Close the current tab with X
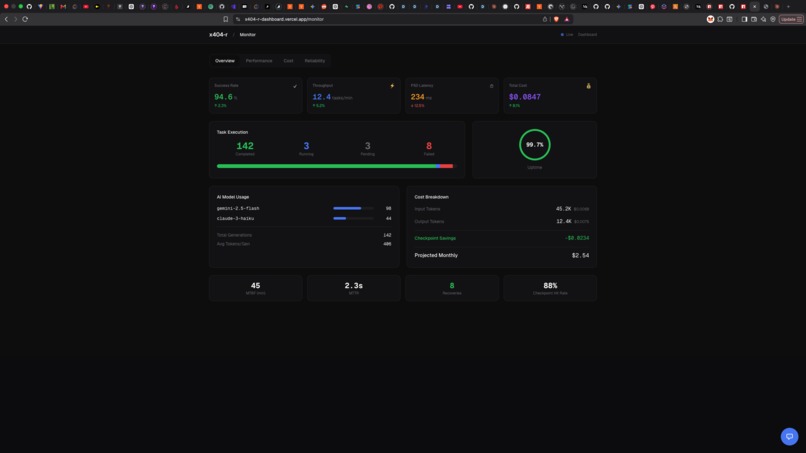Image resolution: width=806 pixels, height=453 pixels. coord(754,7)
